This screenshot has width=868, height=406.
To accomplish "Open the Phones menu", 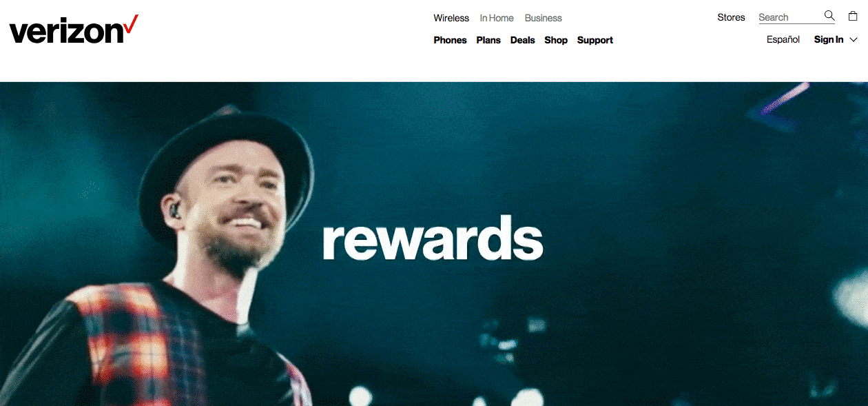I will pos(450,40).
